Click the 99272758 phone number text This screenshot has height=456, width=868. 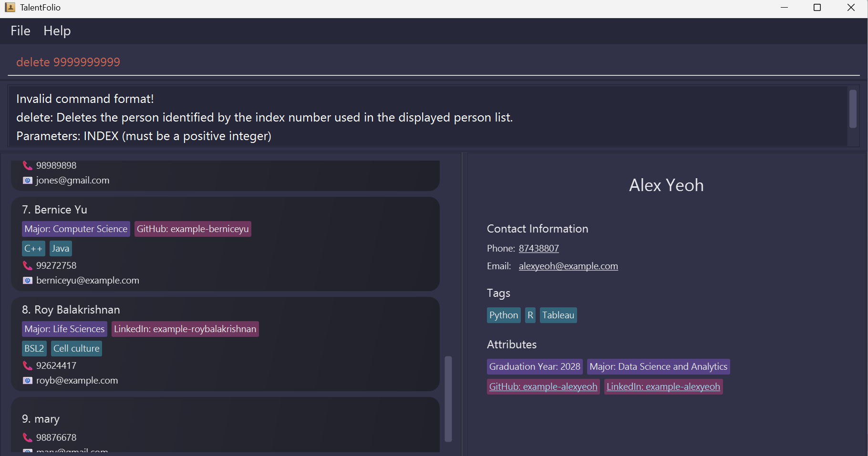click(56, 266)
